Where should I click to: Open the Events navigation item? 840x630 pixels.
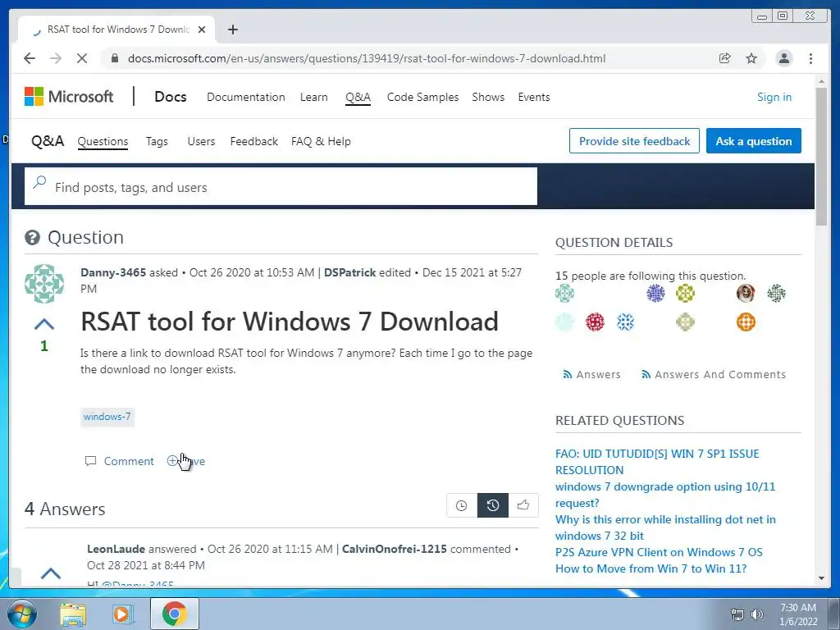[533, 97]
